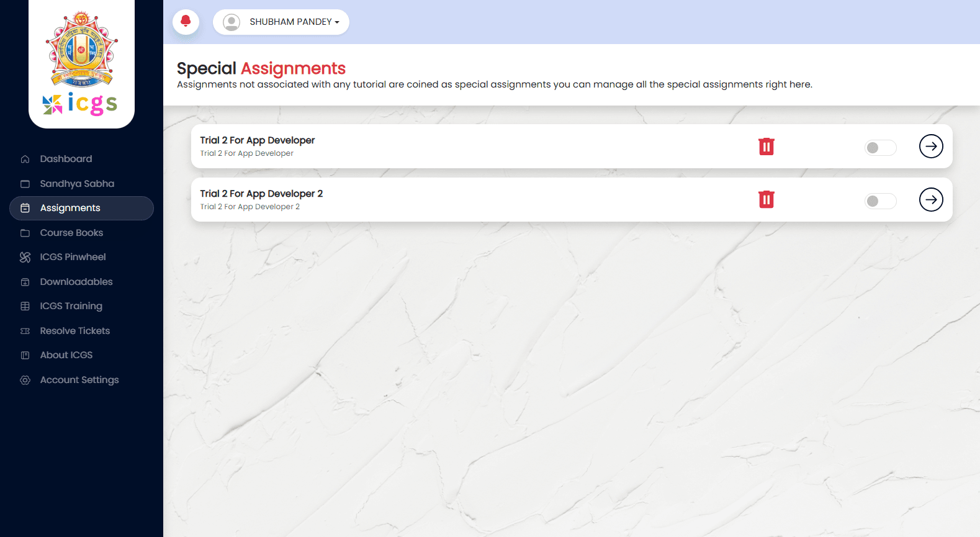Delete the Trial 2 For App Developer 2 assignment
Screen dimensions: 980x537
coord(766,200)
